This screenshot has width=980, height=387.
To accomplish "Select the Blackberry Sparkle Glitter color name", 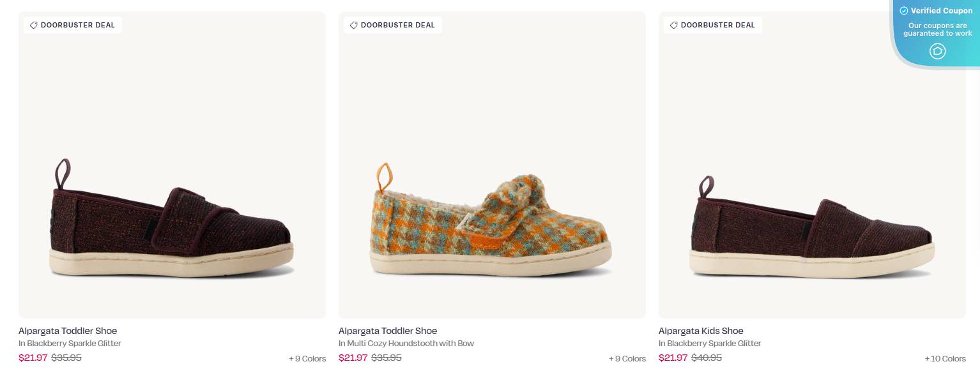I will coord(70,344).
